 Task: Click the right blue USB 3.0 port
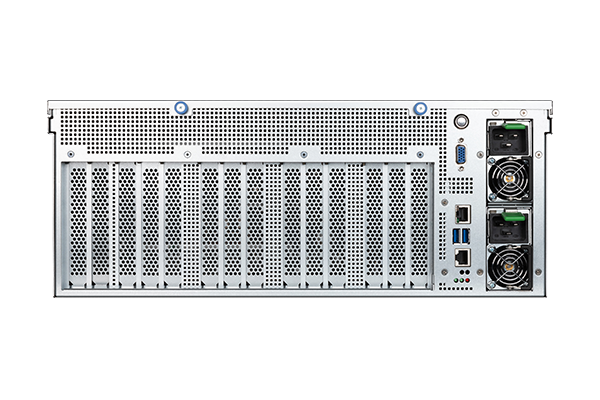[x=466, y=236]
